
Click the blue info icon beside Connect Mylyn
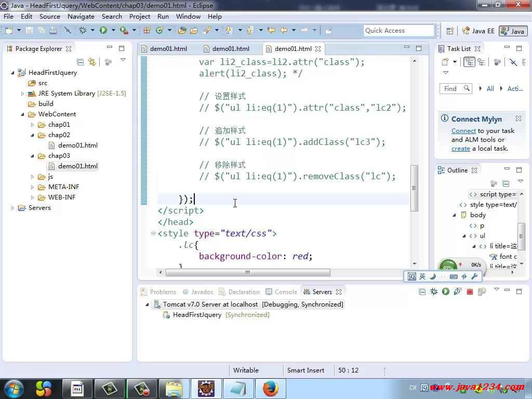[445, 118]
